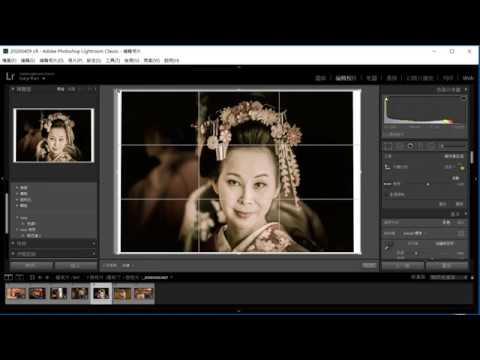Toggle filmstrip filters switch at far right

472,277
